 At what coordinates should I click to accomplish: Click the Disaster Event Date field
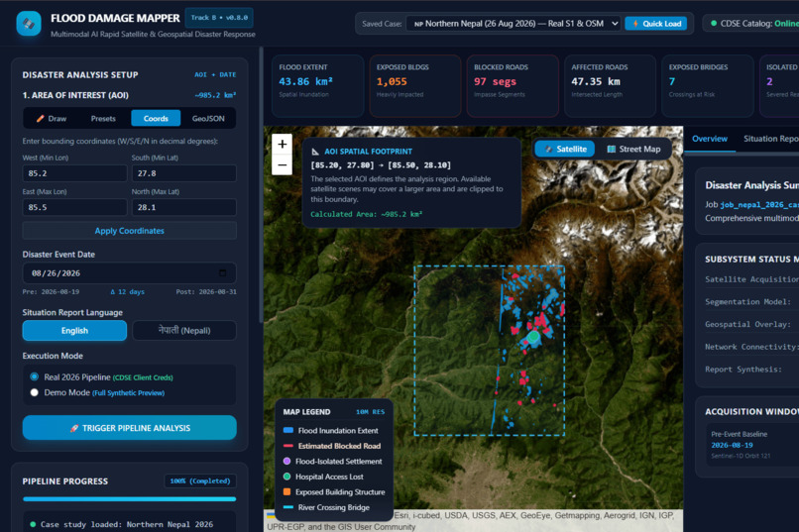130,272
